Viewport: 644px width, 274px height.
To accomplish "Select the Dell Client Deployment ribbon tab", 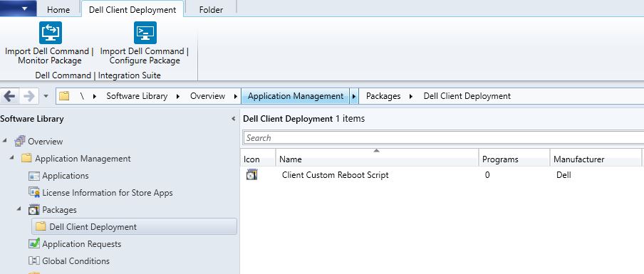I will pos(133,9).
